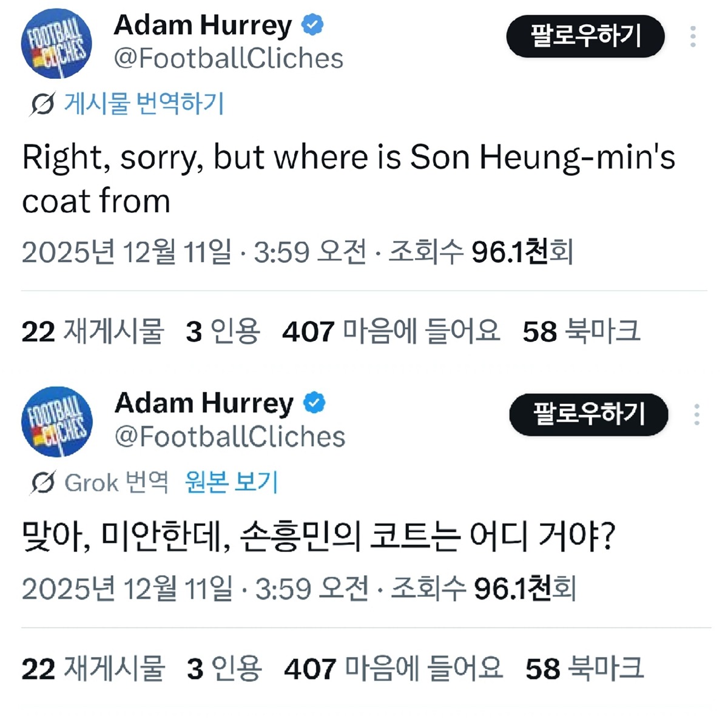Viewport: 728px width, 728px height.
Task: View the top post's 3 인용
Action: tap(223, 332)
